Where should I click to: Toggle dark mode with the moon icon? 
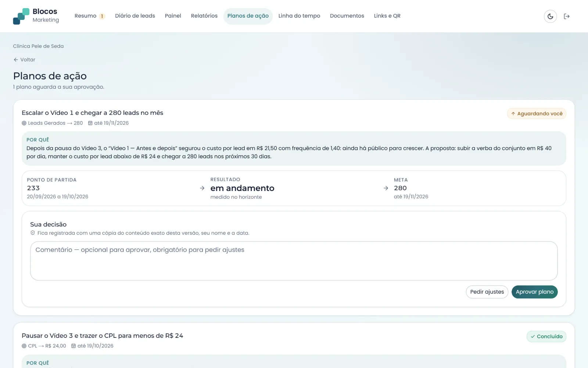pos(550,16)
